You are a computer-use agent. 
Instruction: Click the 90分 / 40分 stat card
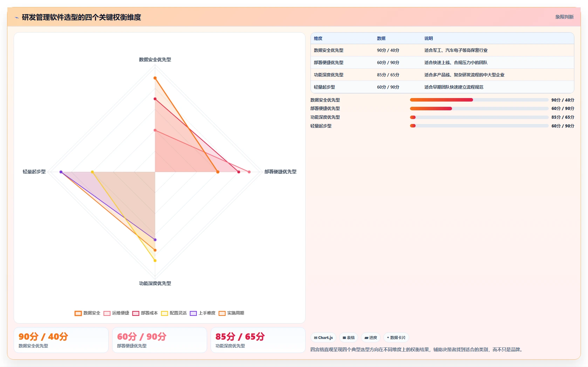[x=61, y=340]
